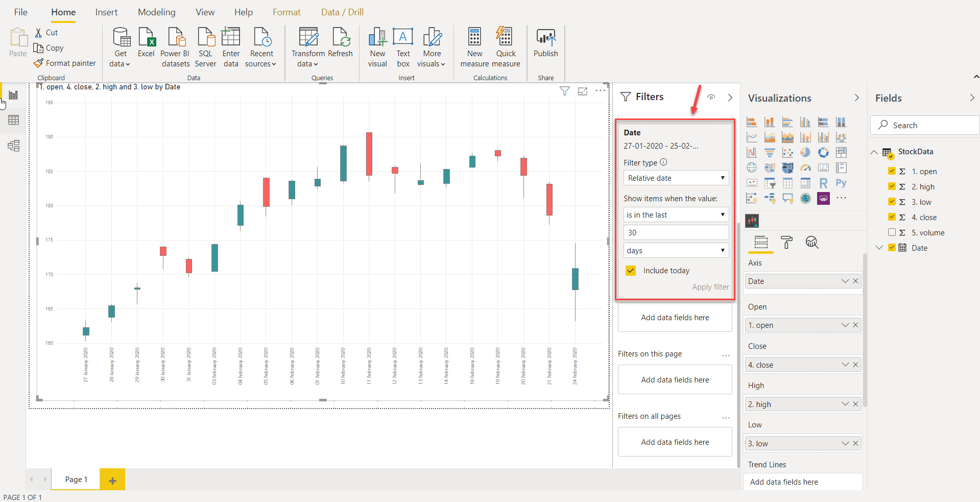The width and height of the screenshot is (980, 502).
Task: Collapse the StockData table in Fields
Action: point(874,152)
